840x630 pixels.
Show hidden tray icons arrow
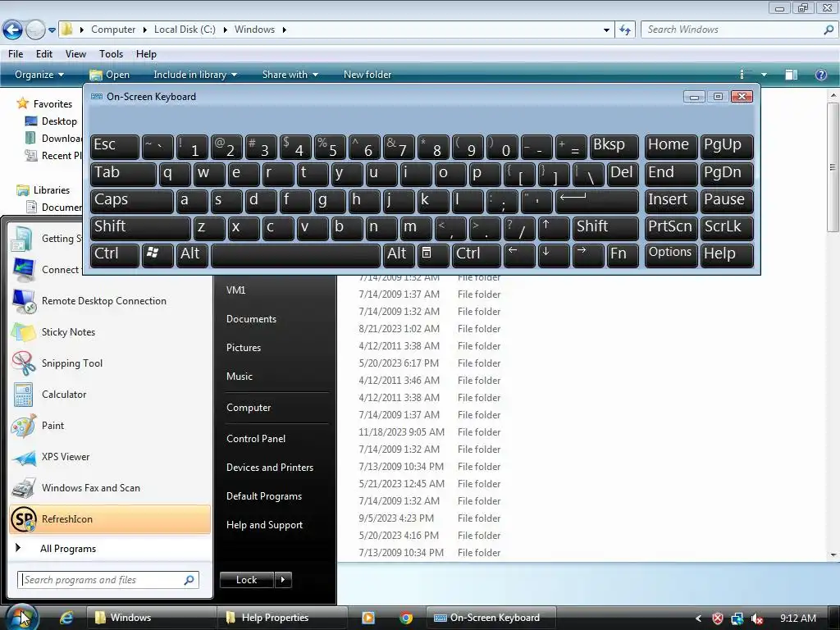[698, 619]
